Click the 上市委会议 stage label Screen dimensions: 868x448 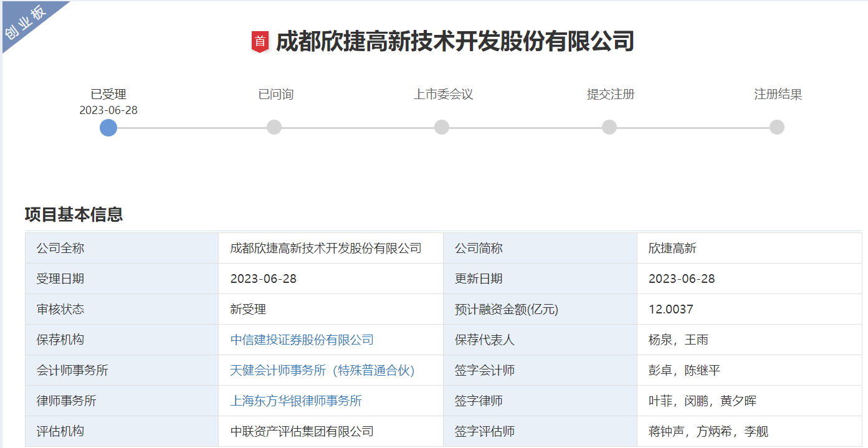click(x=444, y=94)
